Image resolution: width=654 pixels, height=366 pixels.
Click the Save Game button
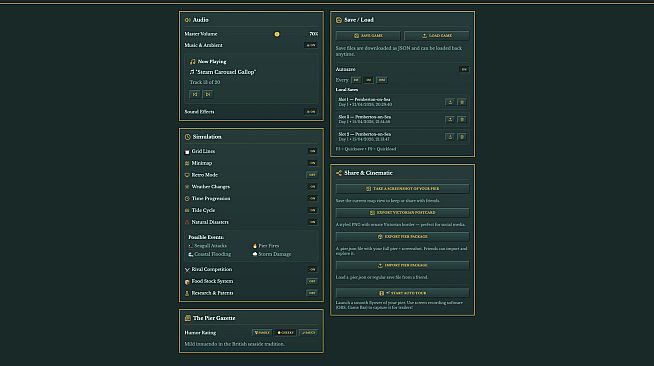[x=368, y=36]
